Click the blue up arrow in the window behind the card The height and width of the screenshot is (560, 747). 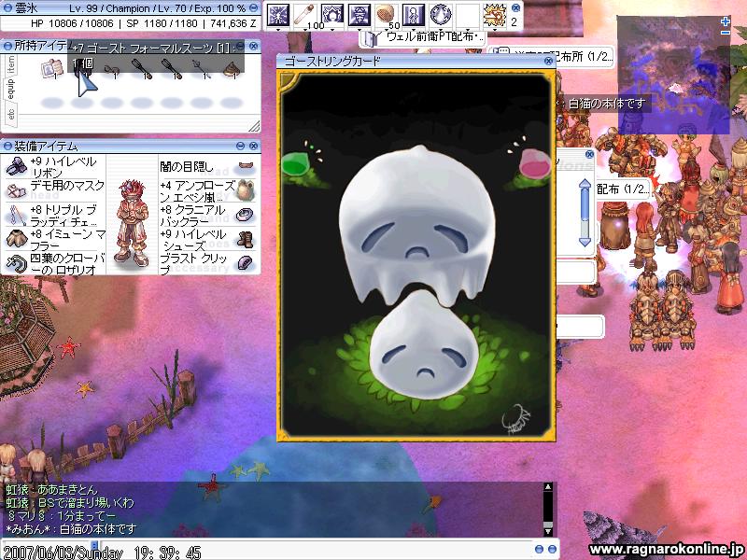pos(585,185)
